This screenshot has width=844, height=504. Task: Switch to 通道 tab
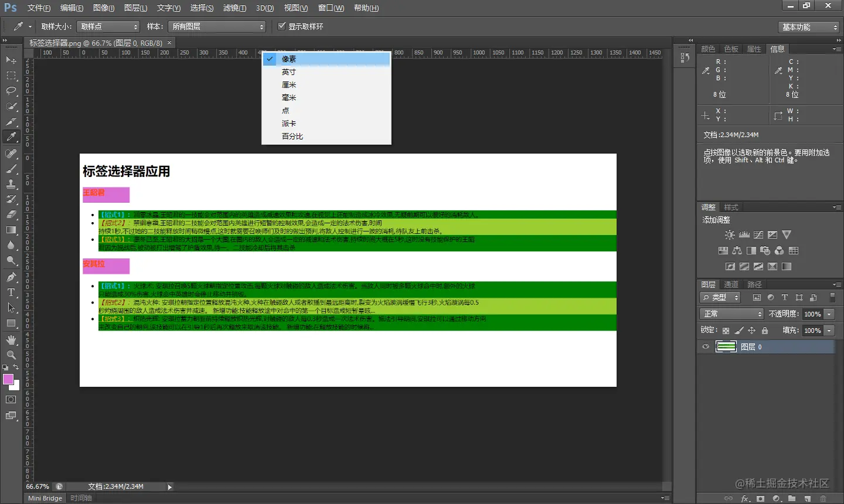(731, 284)
